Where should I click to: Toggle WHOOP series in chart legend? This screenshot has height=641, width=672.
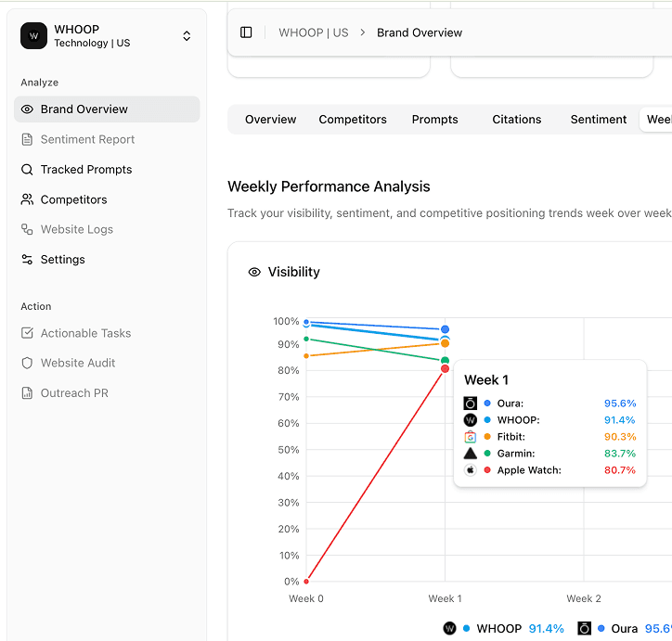point(504,629)
